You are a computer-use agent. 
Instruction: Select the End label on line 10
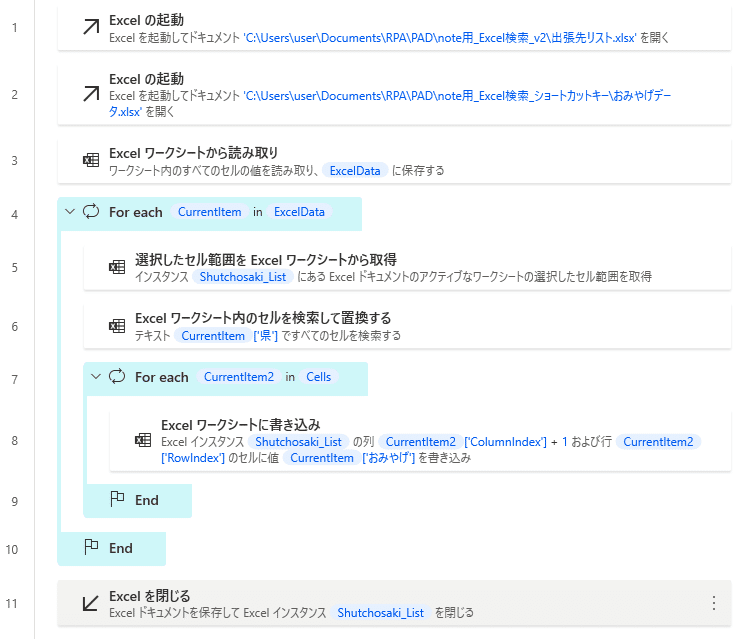121,548
